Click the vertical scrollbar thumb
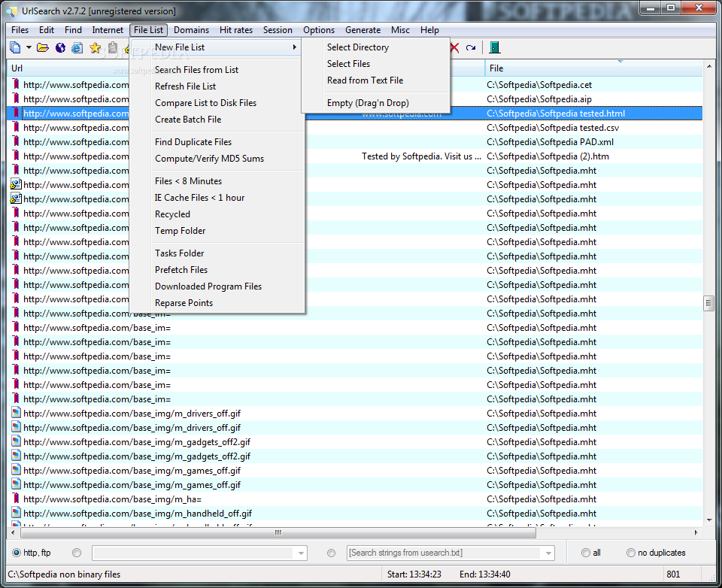This screenshot has height=588, width=722. coord(708,303)
